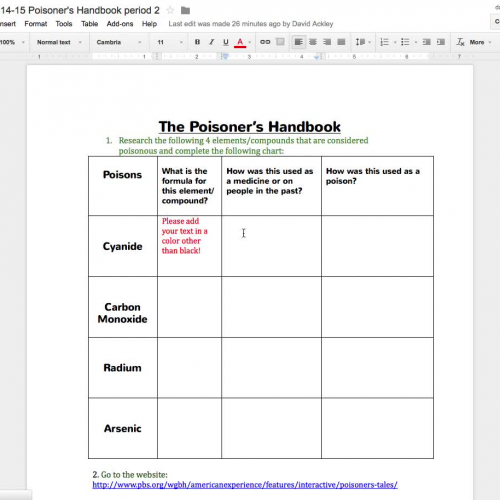This screenshot has width=500, height=500.
Task: Open the font size 11 dropdown
Action: [170, 42]
